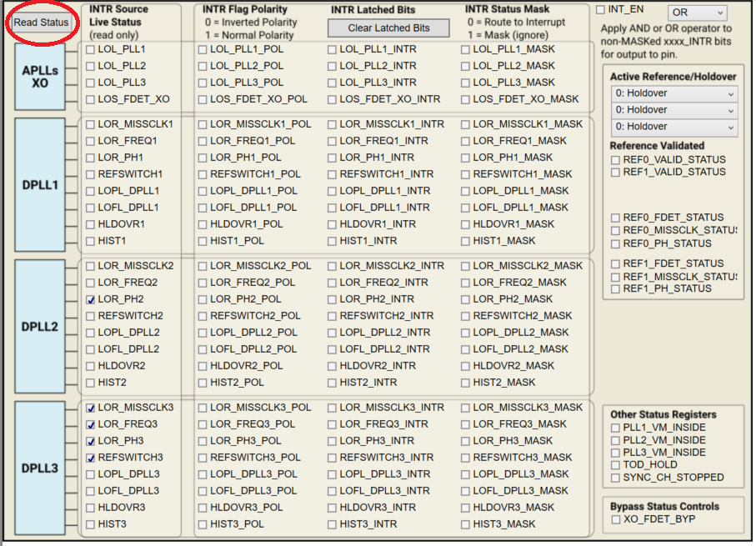Click the Read Status button
The image size is (756, 546).
42,23
